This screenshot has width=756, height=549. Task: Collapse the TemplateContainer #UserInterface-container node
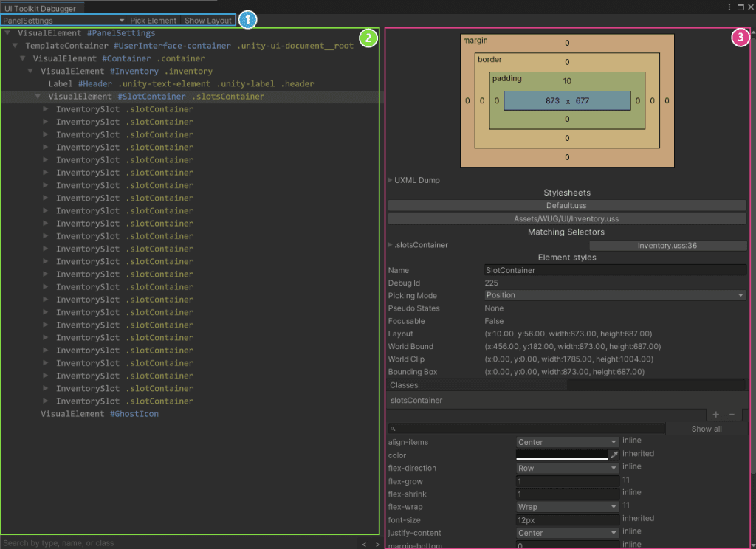point(15,46)
